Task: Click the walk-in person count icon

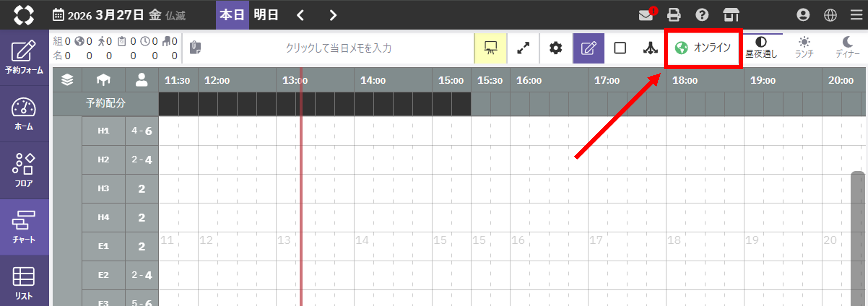Action: point(101,41)
